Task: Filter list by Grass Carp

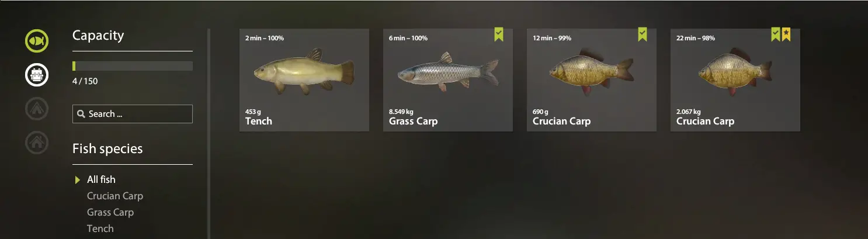Action: (x=110, y=212)
